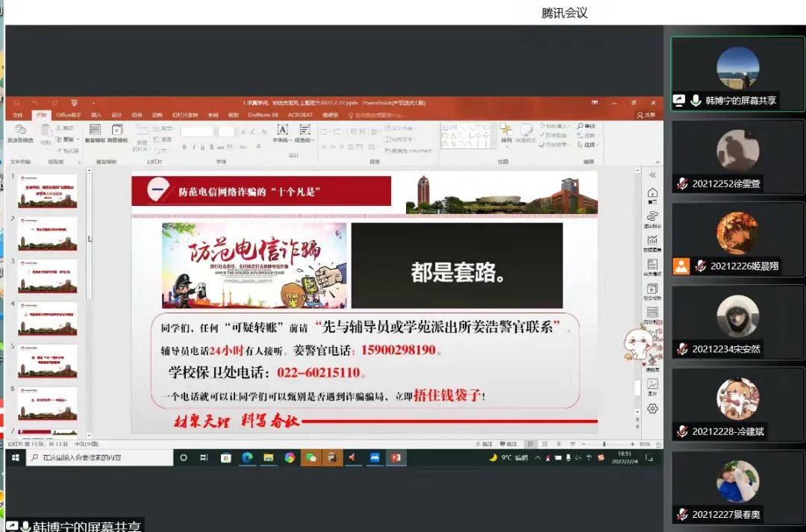Open WeChat from the Windows taskbar
Image resolution: width=806 pixels, height=532 pixels.
(311, 457)
